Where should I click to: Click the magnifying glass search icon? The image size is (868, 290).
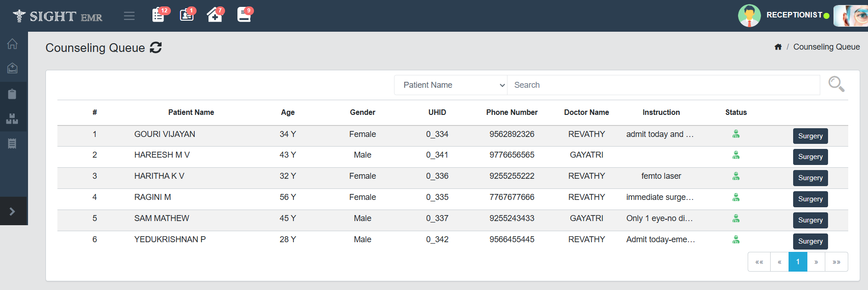click(836, 84)
